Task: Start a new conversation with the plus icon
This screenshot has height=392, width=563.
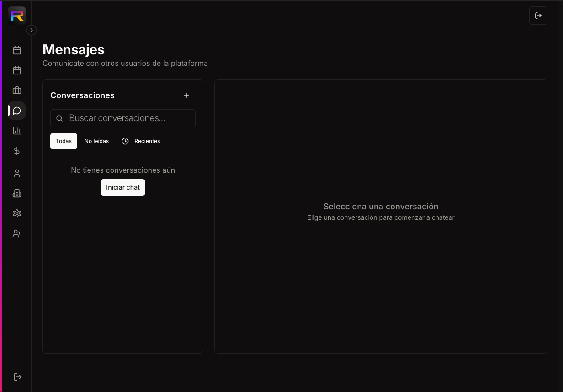Action: pyautogui.click(x=186, y=95)
